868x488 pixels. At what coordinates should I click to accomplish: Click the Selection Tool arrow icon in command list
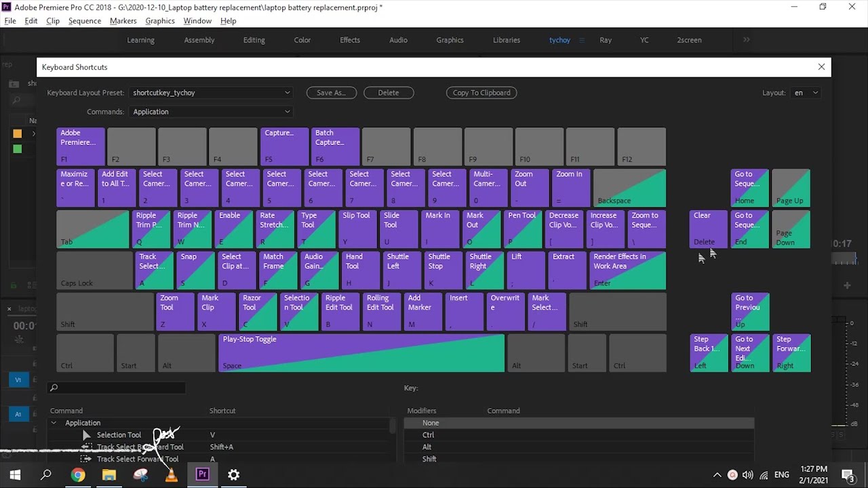tap(87, 435)
